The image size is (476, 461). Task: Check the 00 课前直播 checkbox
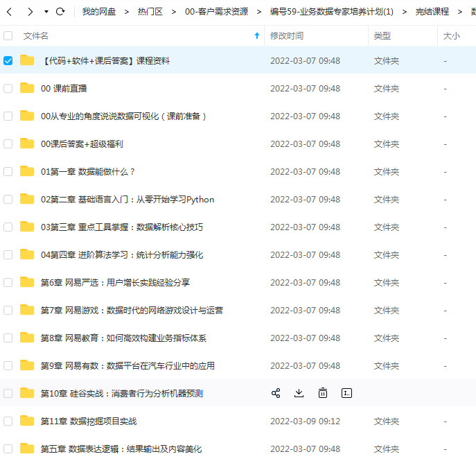click(x=8, y=88)
